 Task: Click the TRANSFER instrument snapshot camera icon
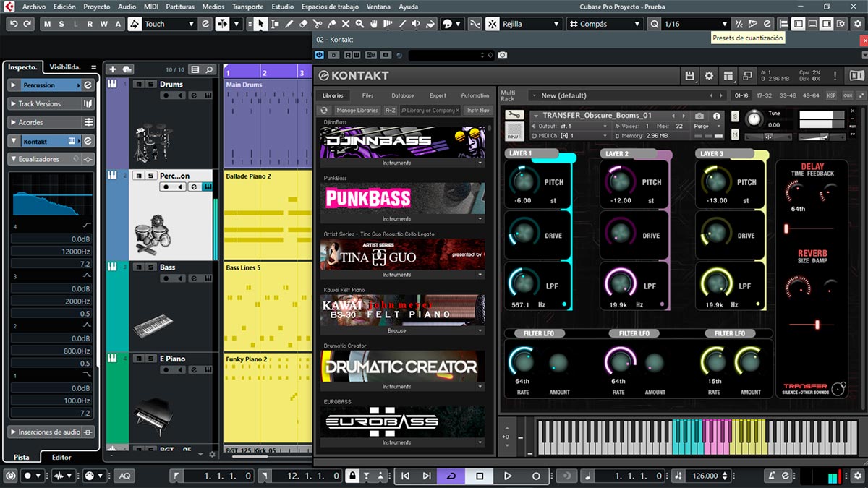pos(699,116)
